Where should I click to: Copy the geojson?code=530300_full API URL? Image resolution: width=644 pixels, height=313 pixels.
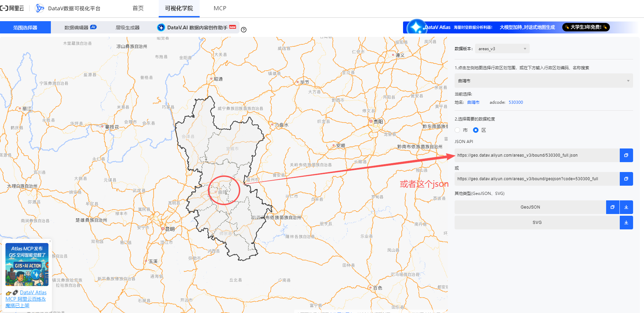(626, 179)
